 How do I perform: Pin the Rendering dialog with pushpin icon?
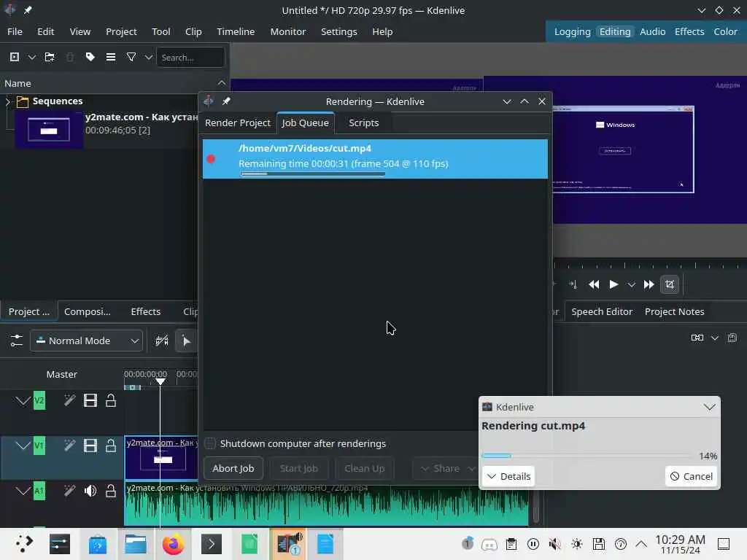[x=226, y=101]
